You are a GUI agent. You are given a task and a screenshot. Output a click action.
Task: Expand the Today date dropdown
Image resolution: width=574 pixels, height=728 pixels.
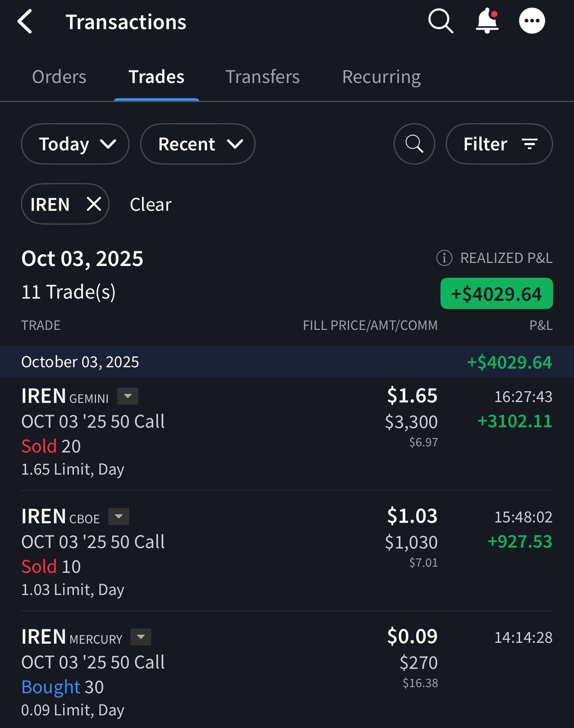(75, 144)
